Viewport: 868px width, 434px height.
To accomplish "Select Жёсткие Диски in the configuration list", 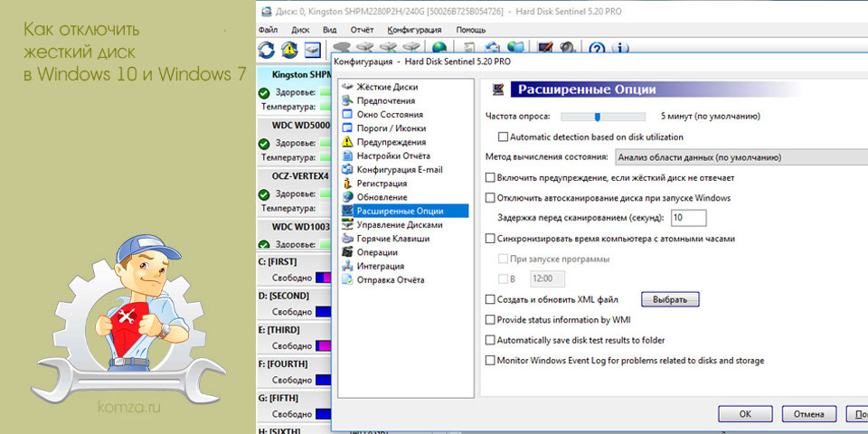I will click(x=387, y=87).
